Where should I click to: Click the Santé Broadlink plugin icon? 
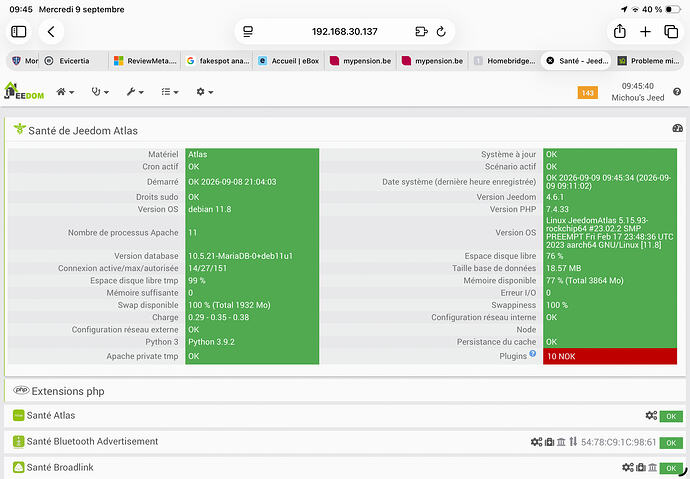18,467
